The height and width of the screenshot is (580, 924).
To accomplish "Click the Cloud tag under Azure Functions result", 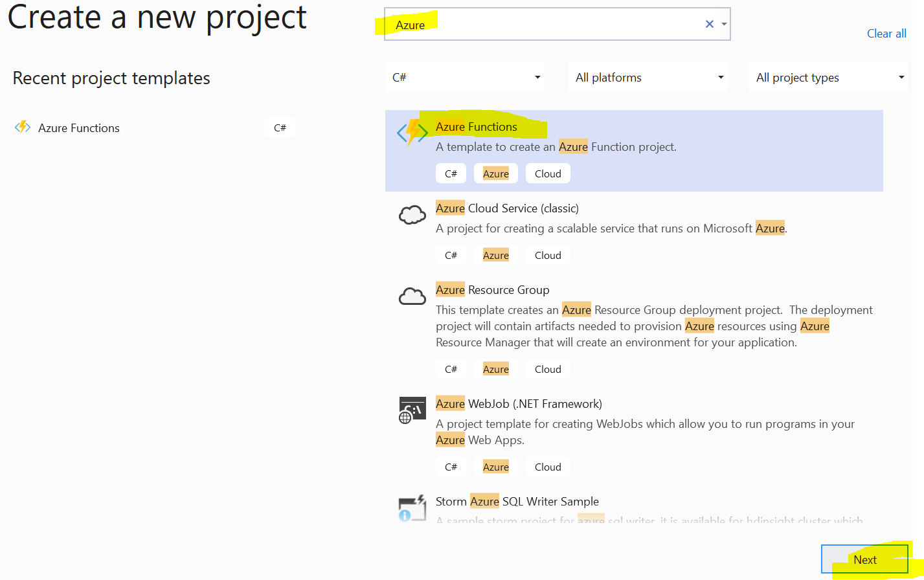I will coord(548,173).
